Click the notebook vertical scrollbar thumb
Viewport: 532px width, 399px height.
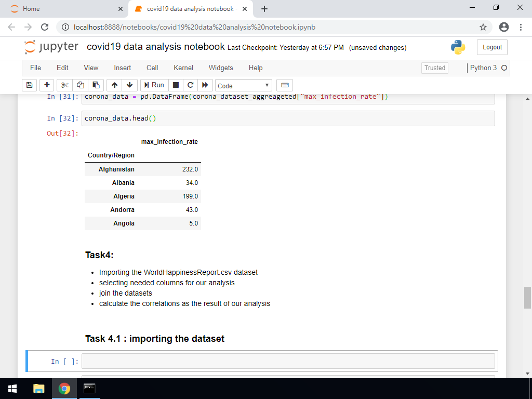[527, 297]
